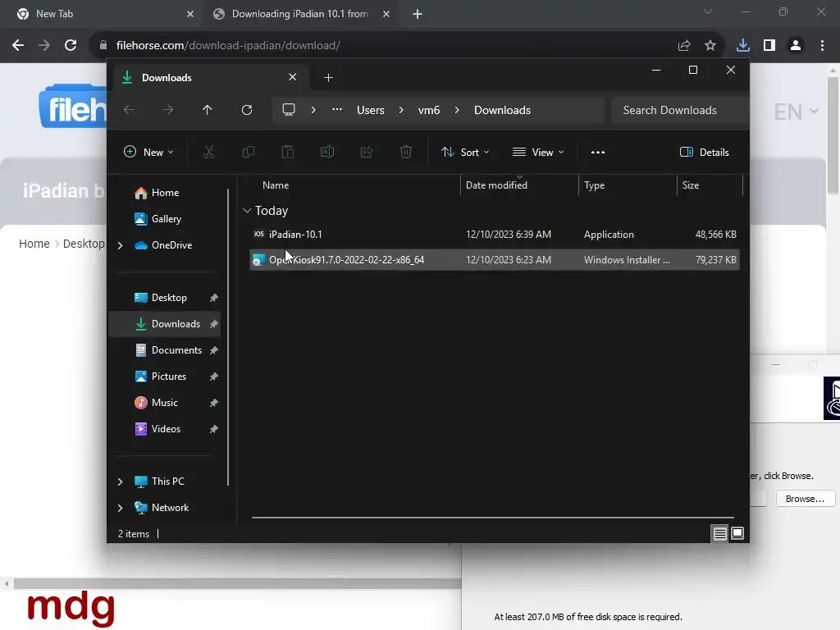Open Chrome three-dot menu
840x630 pixels.
point(822,46)
